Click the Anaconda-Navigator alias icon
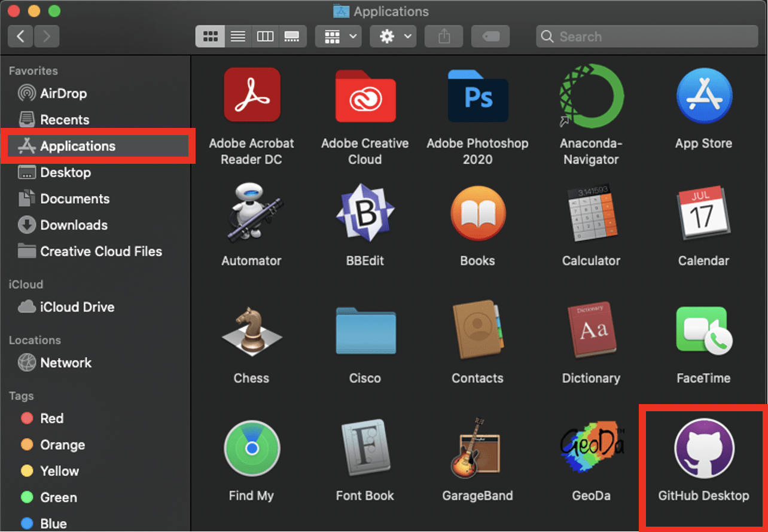 591,96
